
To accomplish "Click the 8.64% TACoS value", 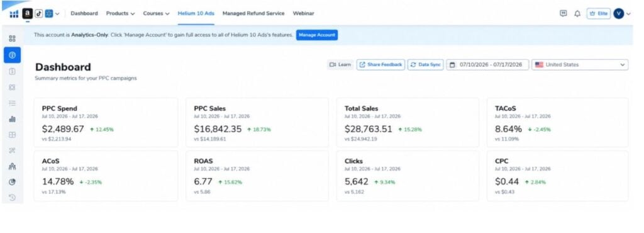I will coord(508,129).
